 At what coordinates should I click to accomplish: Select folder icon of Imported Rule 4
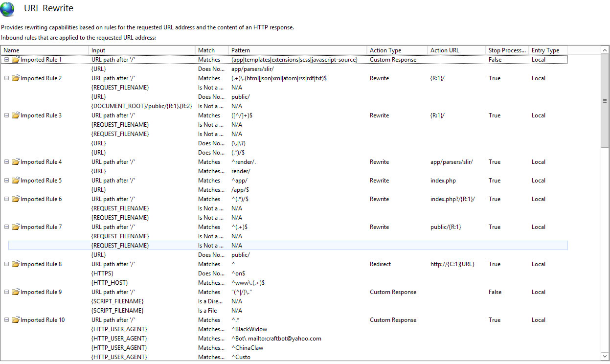[16, 162]
